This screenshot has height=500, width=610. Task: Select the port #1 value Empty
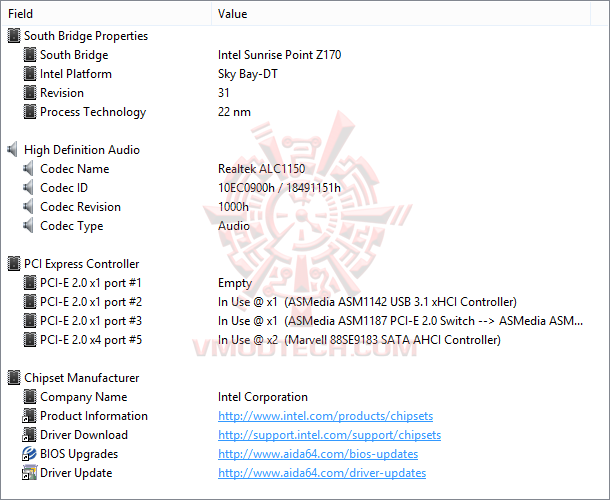point(235,283)
